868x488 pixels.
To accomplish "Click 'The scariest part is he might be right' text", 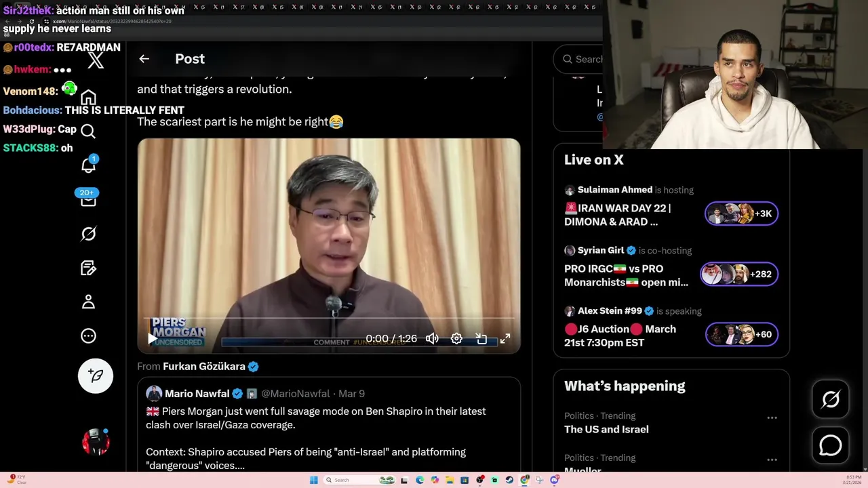I will (x=233, y=122).
